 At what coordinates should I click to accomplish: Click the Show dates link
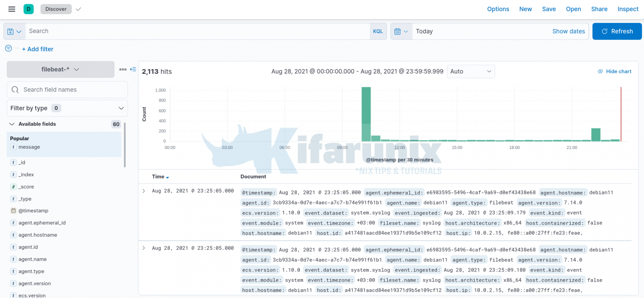click(569, 31)
